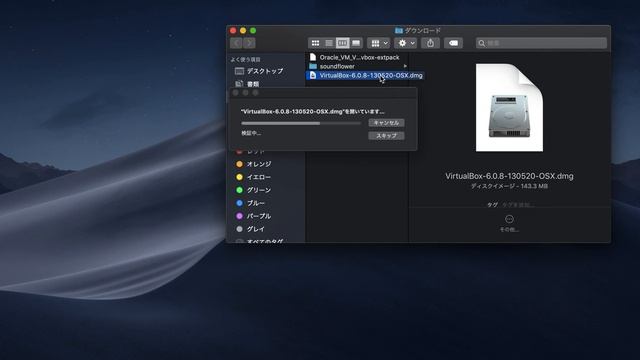640x360 pixels.
Task: Select the soundflower folder
Action: [337, 66]
